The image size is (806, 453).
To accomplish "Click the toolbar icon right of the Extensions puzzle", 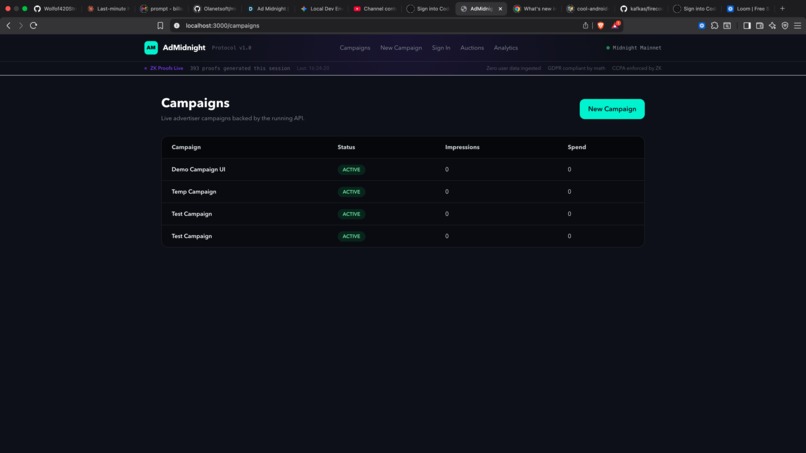I will tap(727, 25).
